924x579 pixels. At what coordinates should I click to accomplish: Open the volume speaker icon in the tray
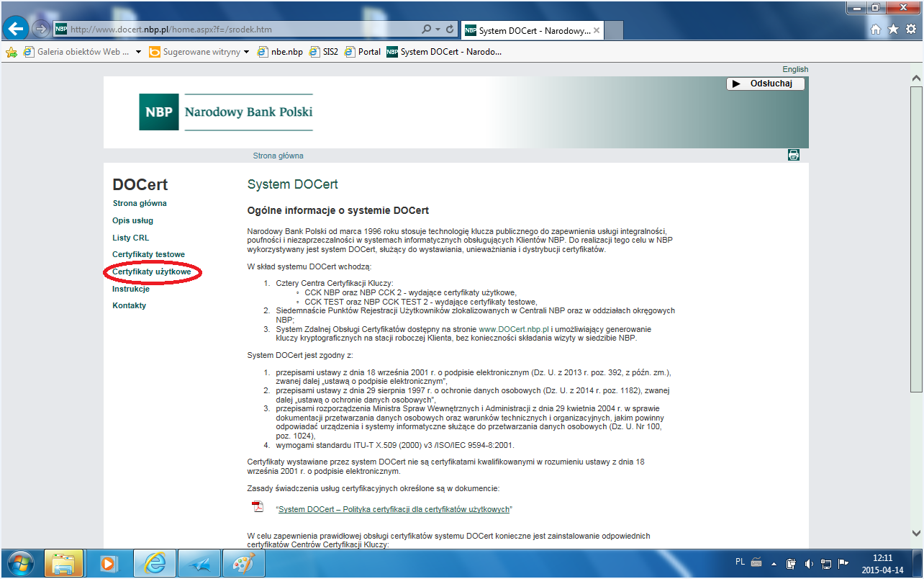pos(809,563)
